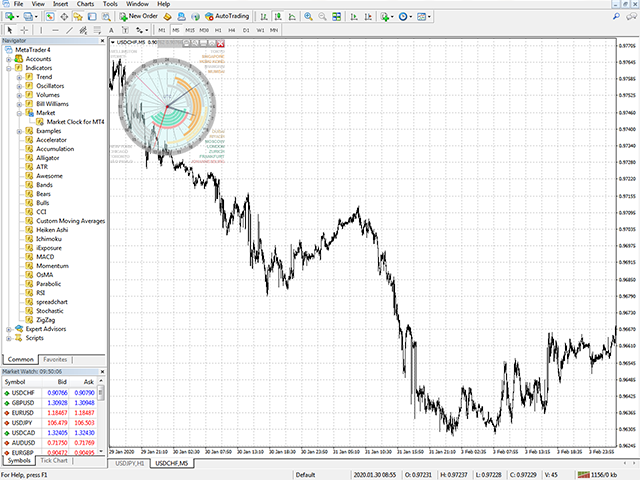Toggle the Navigator panel star-folder icon
This screenshot has height=480, width=640.
78,16
